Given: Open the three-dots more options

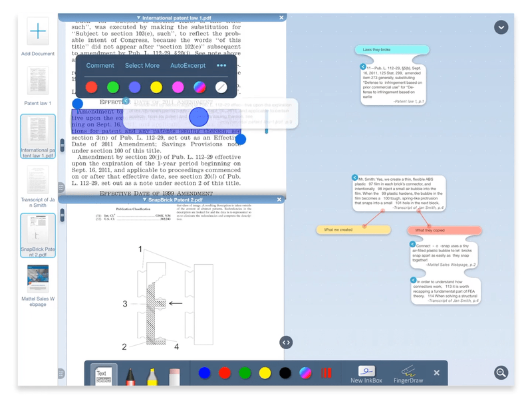Looking at the screenshot, I should coord(221,65).
